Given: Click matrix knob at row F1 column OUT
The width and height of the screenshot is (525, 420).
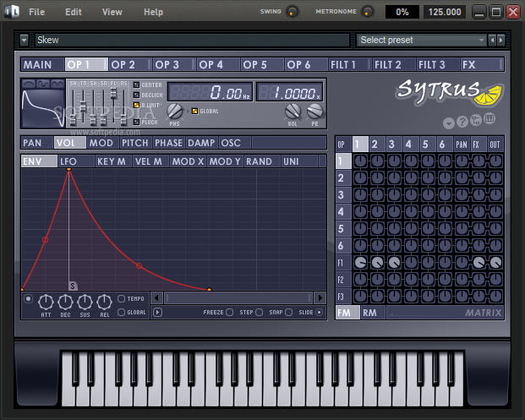Looking at the screenshot, I should [495, 263].
